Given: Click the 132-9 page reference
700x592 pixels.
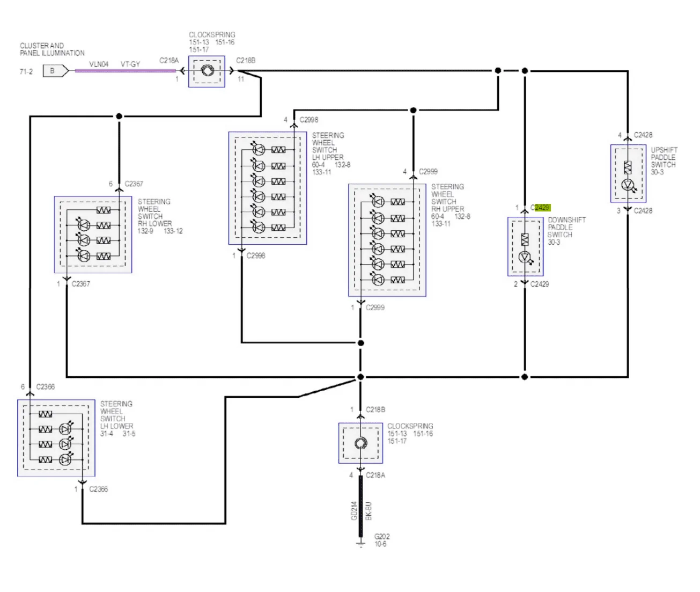Looking at the screenshot, I should [x=145, y=231].
